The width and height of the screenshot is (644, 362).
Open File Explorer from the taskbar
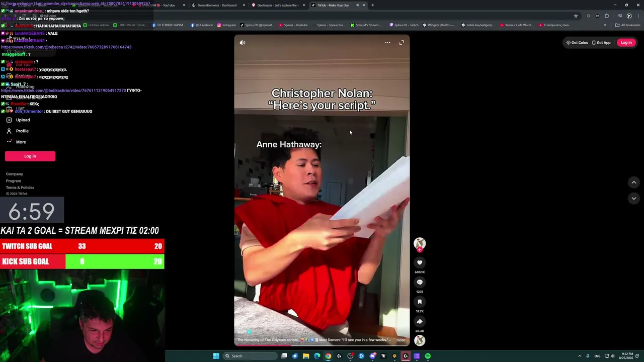[x=306, y=356]
